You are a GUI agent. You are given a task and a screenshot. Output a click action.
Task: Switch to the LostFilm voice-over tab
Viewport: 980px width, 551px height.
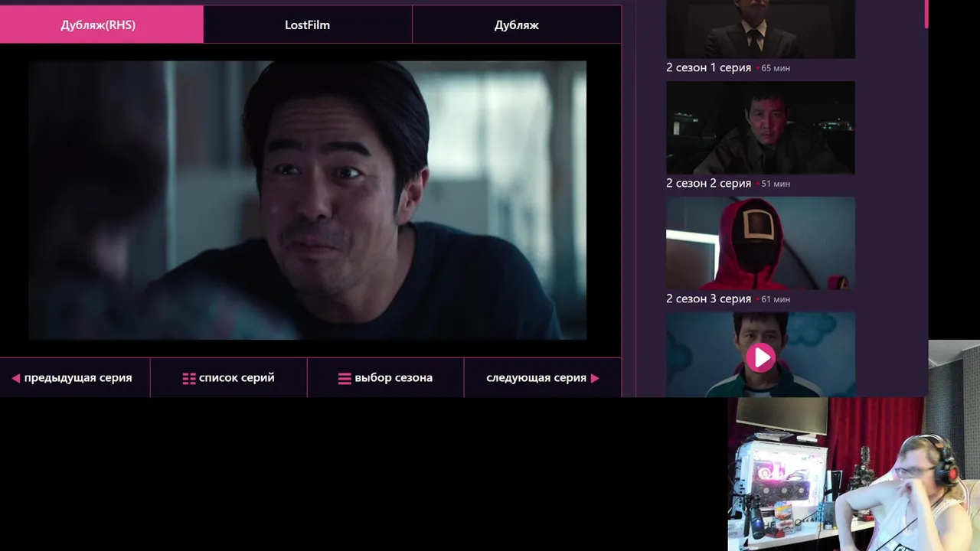[307, 24]
